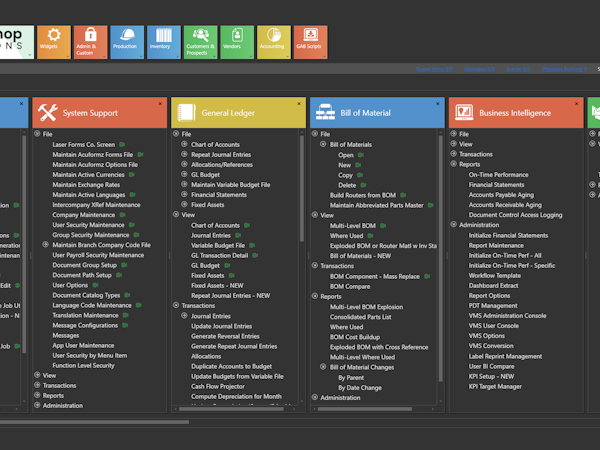Image resolution: width=600 pixels, height=450 pixels.
Task: Expand Financial Statements under General Ledger File
Action: 184,194
